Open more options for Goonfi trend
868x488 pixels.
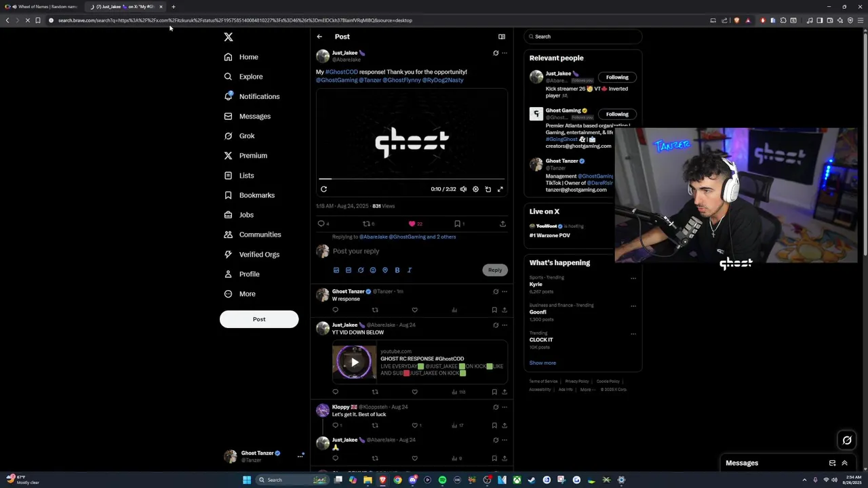[x=633, y=306]
